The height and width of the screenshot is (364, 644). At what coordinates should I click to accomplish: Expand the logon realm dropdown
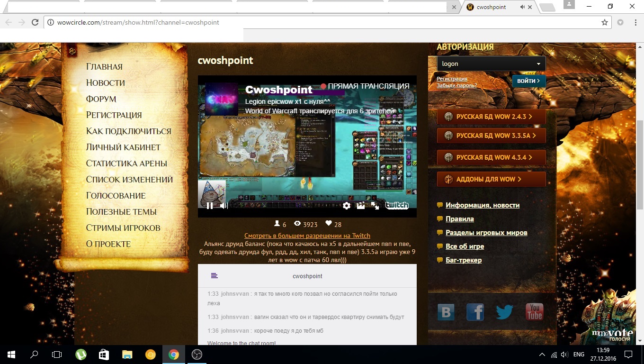[x=491, y=64]
